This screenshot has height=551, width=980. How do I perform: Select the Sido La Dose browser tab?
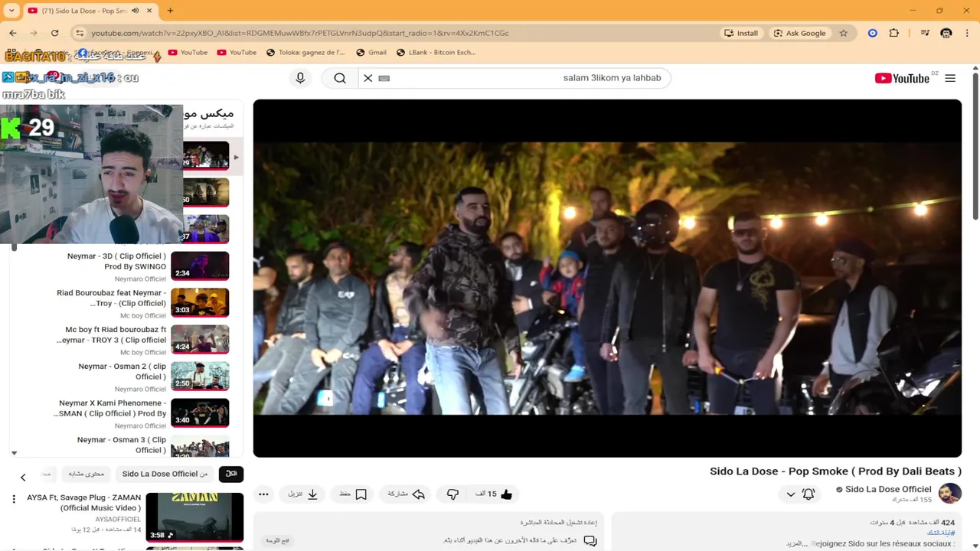click(x=90, y=11)
